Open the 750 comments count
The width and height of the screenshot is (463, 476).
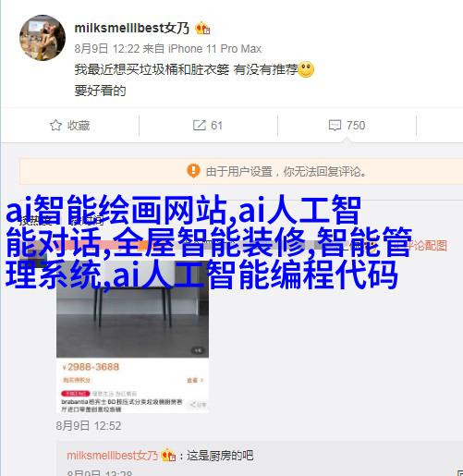click(x=356, y=126)
